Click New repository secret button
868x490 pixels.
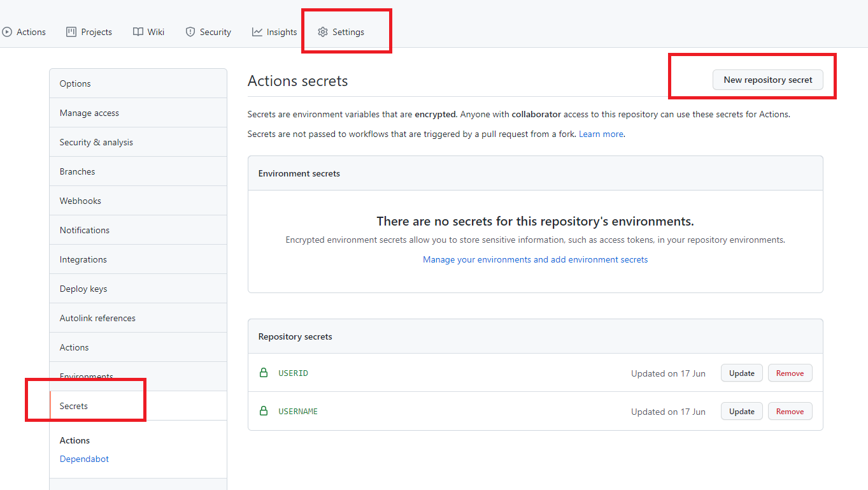pyautogui.click(x=768, y=80)
